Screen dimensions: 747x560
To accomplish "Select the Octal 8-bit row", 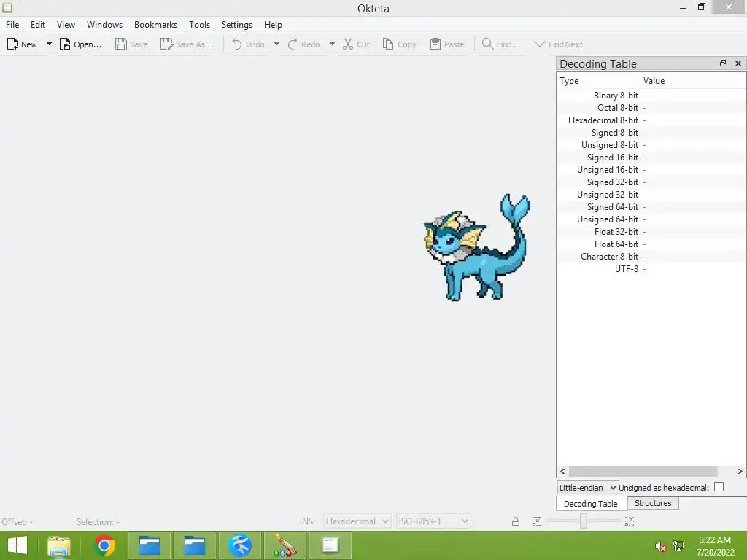I will tap(651, 108).
